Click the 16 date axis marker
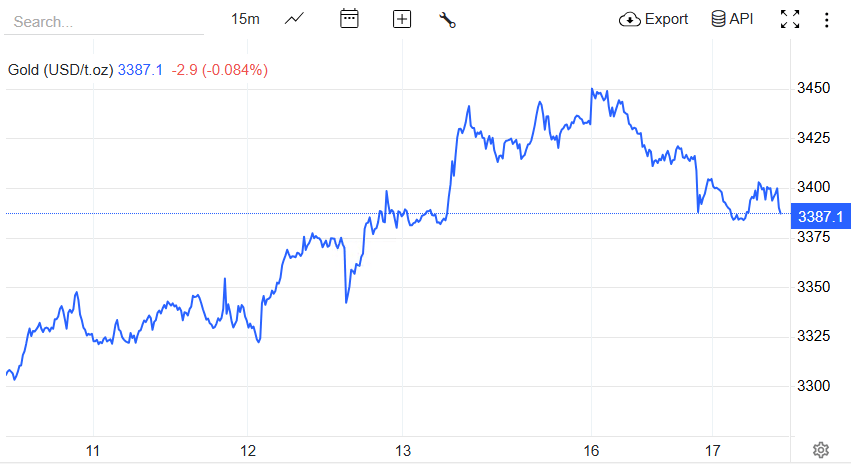 coord(591,451)
